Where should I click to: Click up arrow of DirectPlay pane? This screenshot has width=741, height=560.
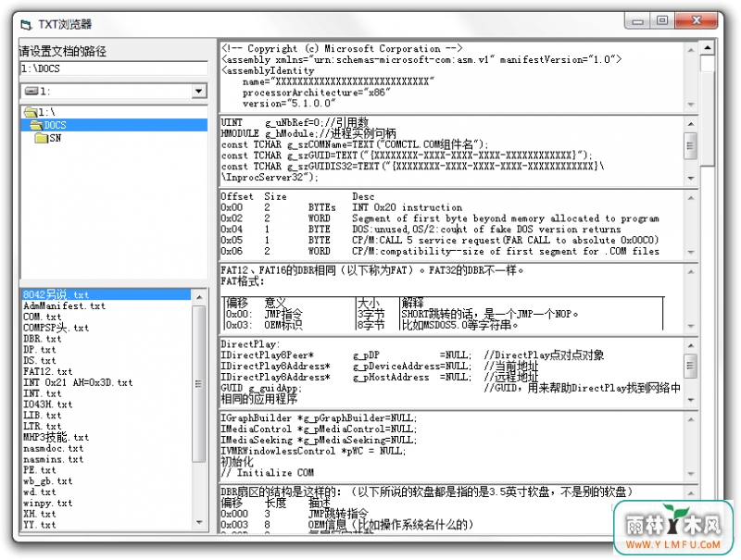[691, 346]
